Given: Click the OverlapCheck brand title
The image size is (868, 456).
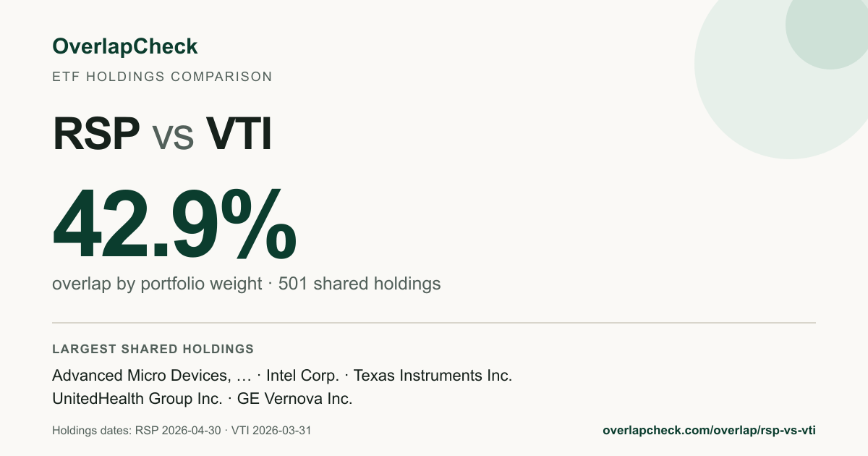Looking at the screenshot, I should tap(124, 46).
